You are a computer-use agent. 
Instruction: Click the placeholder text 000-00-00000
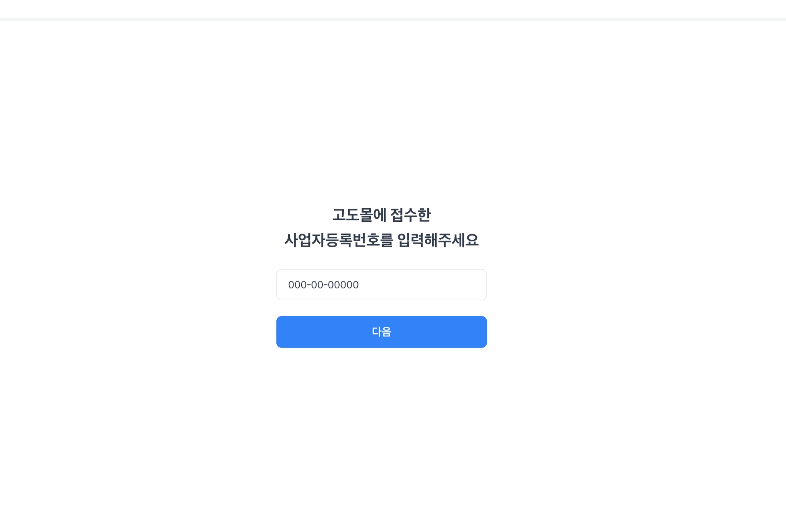coord(324,285)
